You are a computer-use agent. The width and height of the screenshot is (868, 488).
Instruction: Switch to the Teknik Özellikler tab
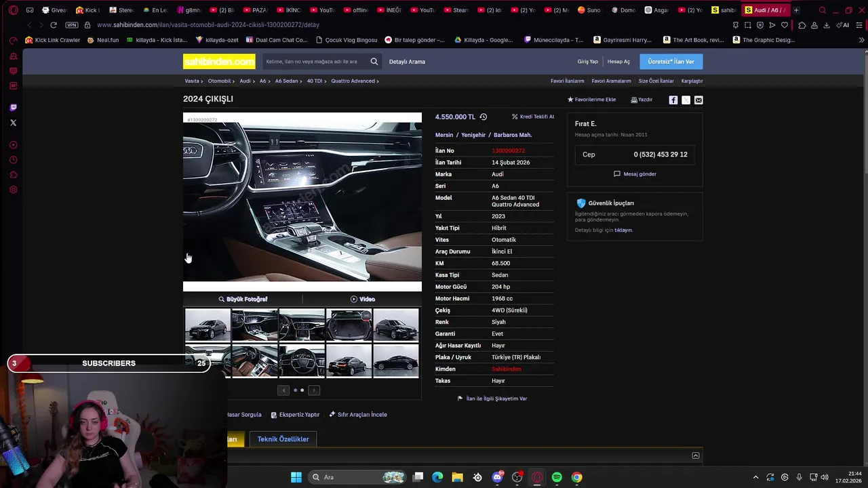click(283, 439)
